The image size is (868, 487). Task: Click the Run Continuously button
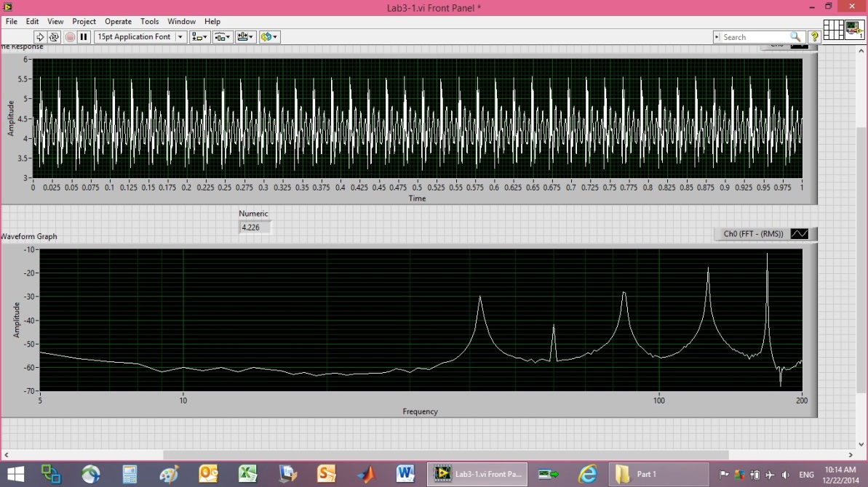pos(55,37)
